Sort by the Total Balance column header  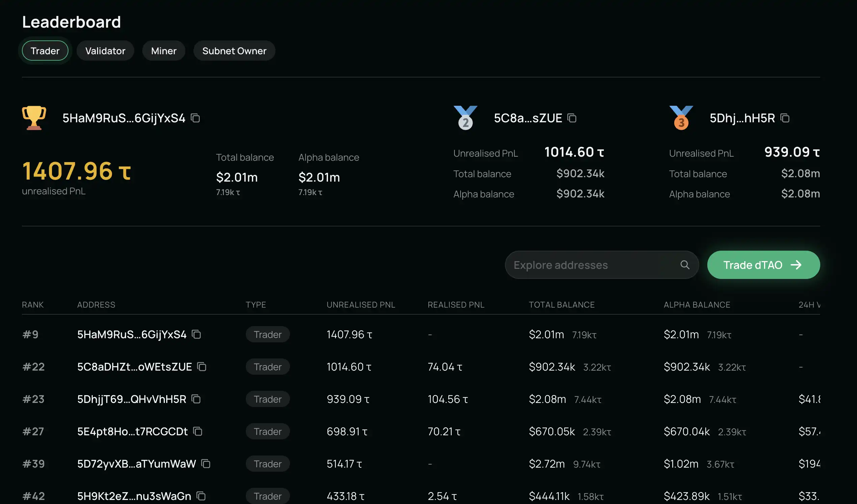coord(561,305)
